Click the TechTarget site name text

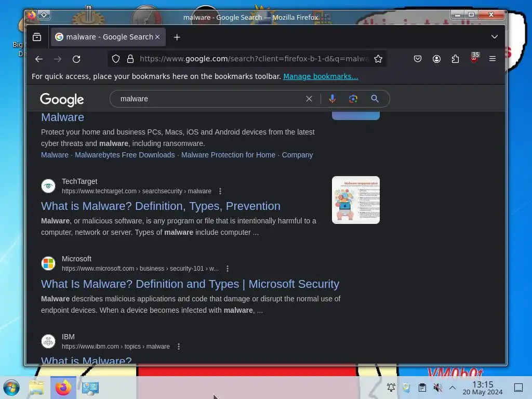79,181
